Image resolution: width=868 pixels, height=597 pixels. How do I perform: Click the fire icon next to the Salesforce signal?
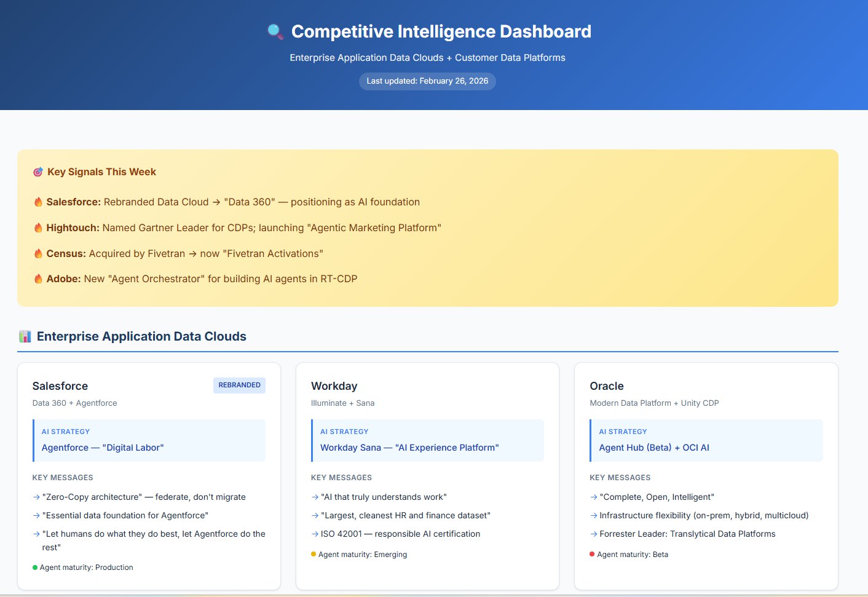(x=37, y=201)
